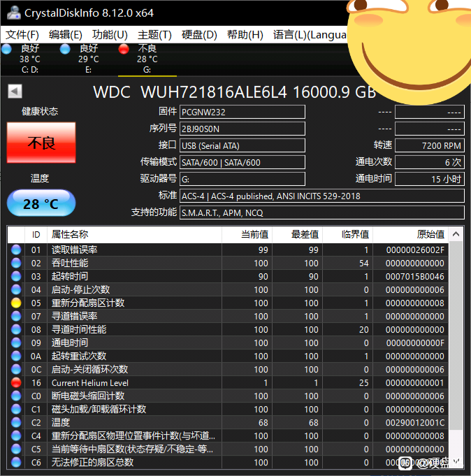Open the 文件(F) menu
This screenshot has height=476, width=471.
[x=22, y=35]
